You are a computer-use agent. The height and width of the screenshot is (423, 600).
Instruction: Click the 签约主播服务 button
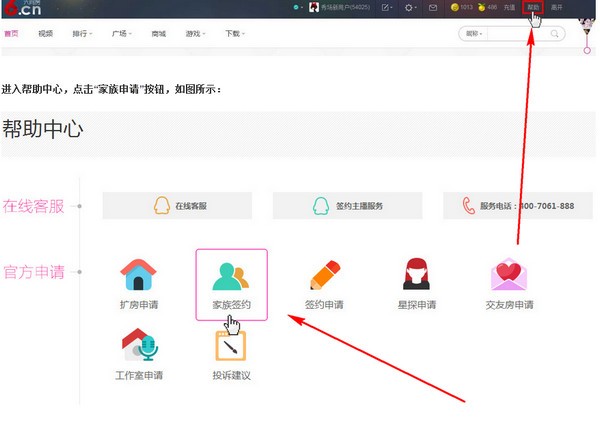point(348,205)
